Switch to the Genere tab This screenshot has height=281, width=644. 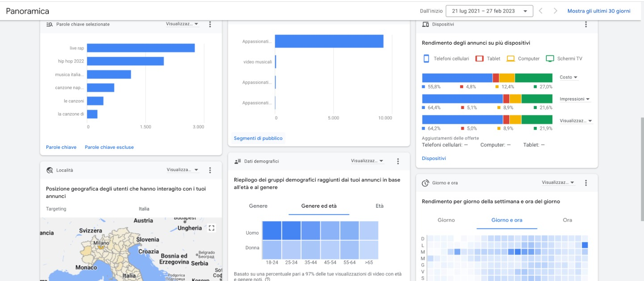(258, 206)
